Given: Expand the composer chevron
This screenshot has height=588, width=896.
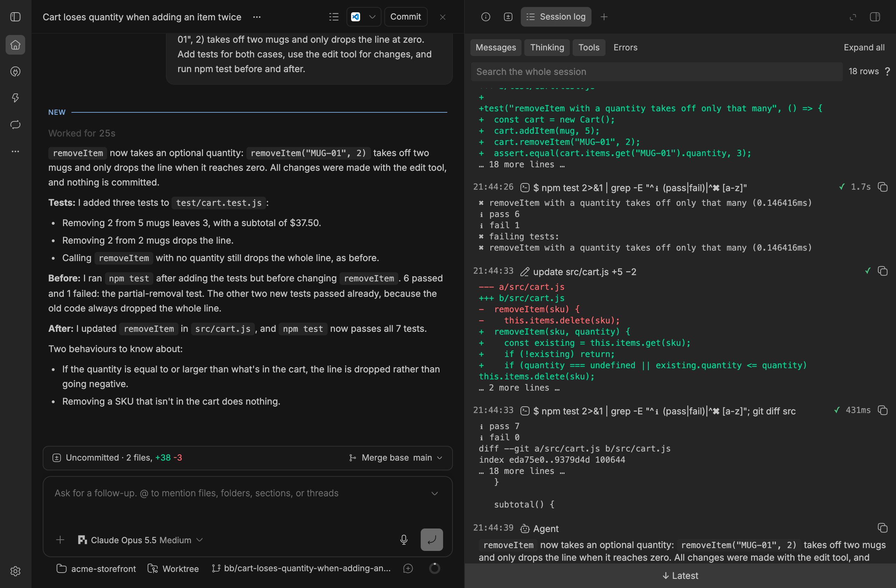Looking at the screenshot, I should point(434,493).
